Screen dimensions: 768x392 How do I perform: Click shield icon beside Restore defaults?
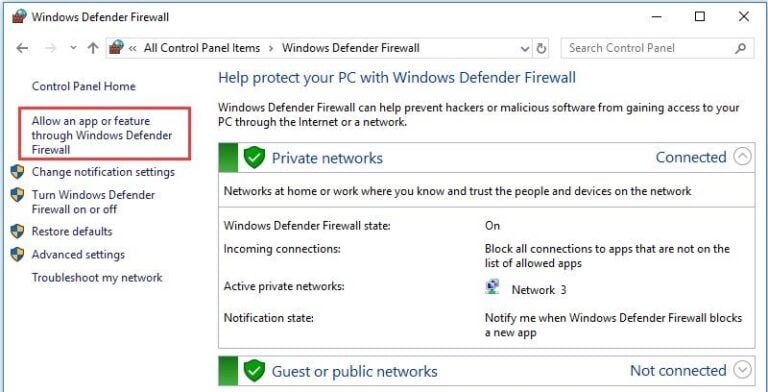click(17, 231)
